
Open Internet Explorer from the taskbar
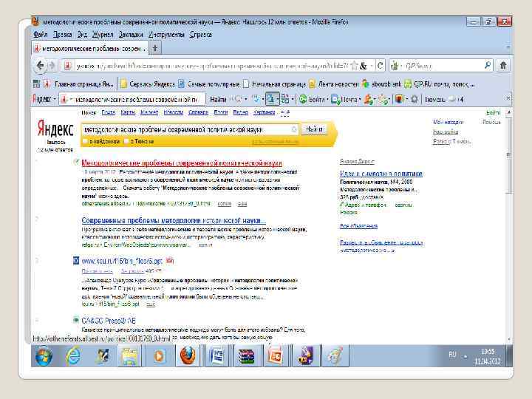coord(73,356)
